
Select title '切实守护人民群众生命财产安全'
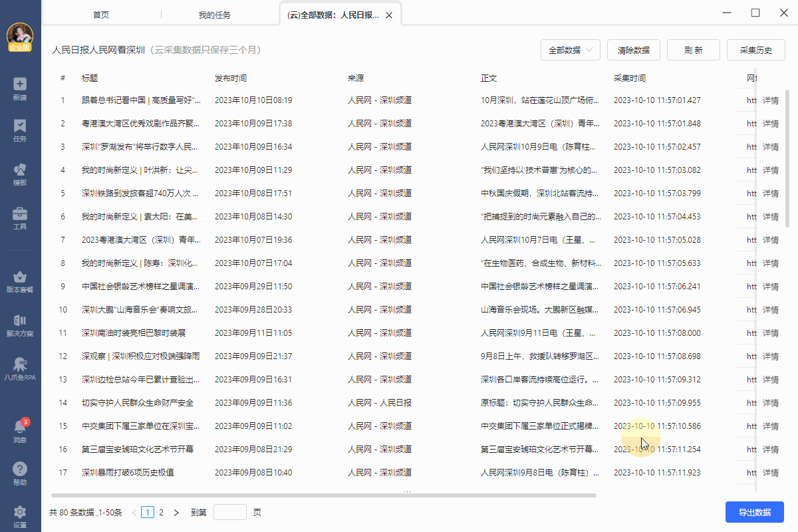point(138,403)
